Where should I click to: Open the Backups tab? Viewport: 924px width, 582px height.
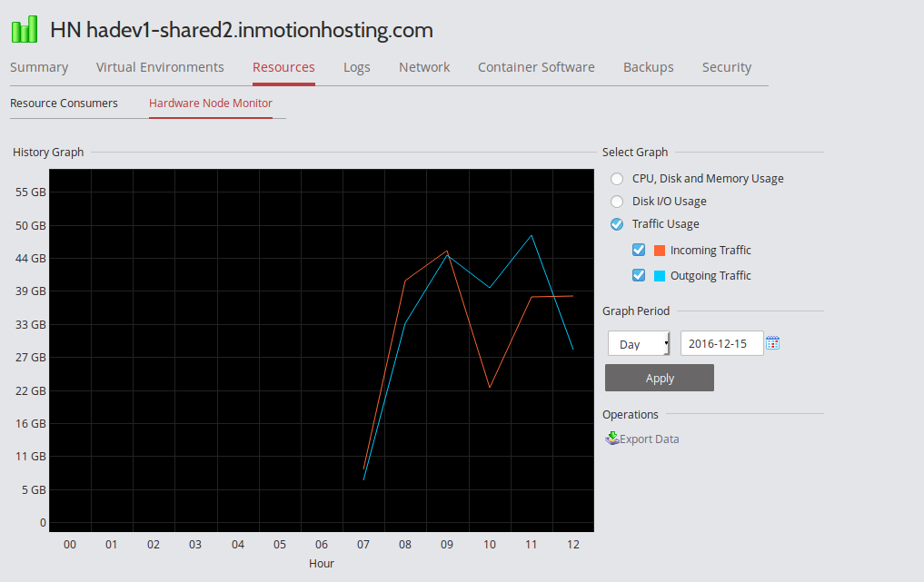coord(648,67)
